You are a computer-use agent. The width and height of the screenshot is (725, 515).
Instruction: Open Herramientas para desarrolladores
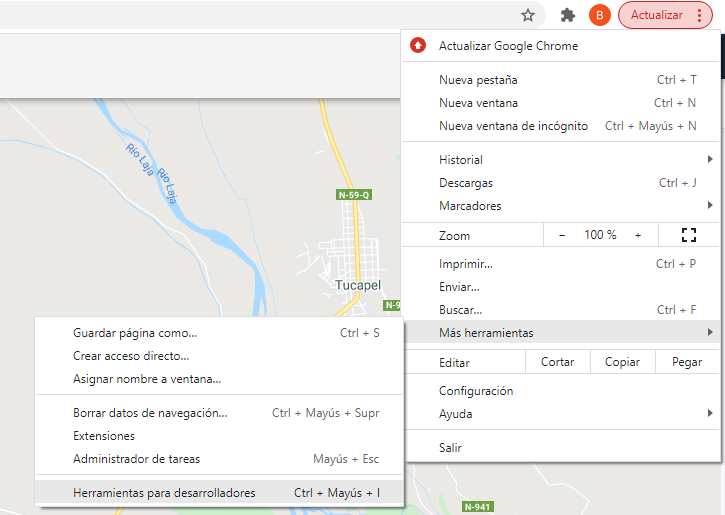pyautogui.click(x=220, y=493)
